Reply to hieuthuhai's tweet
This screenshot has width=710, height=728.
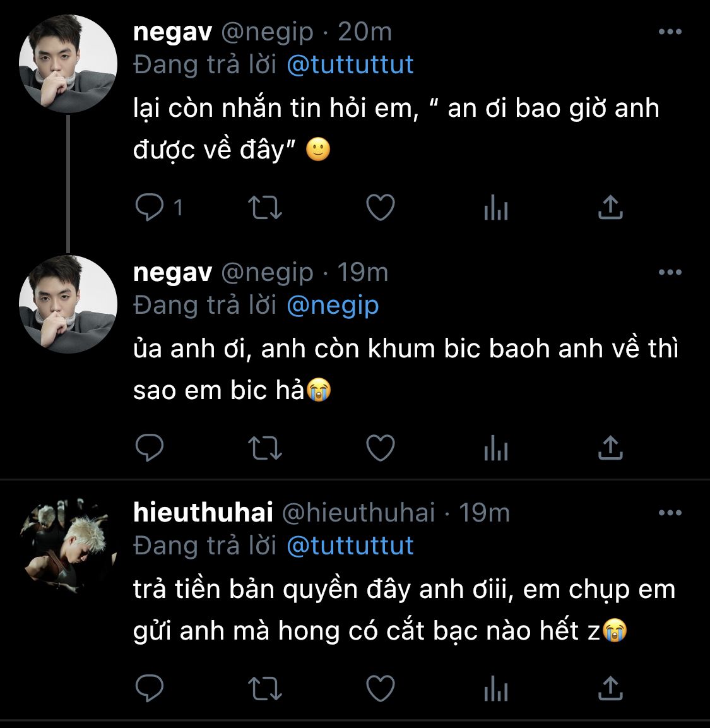pos(150,689)
